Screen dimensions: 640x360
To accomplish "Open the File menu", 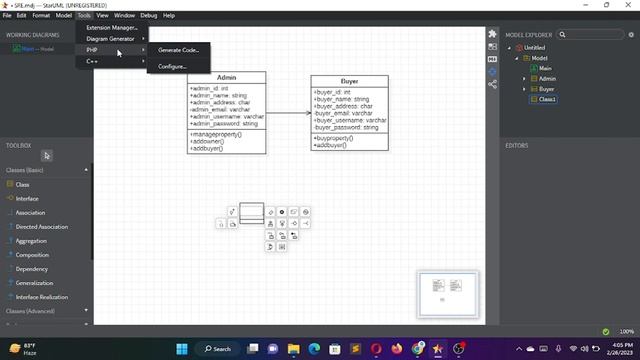I will click(x=7, y=16).
